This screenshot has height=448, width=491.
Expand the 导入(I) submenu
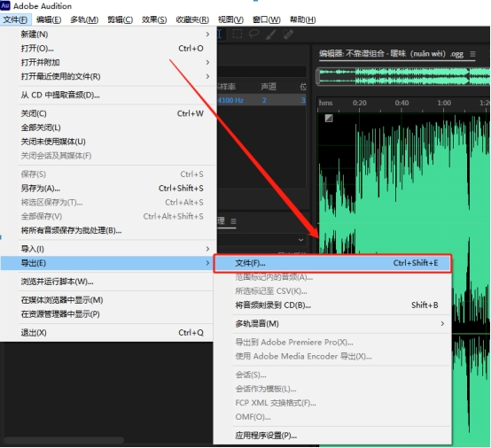(x=207, y=249)
